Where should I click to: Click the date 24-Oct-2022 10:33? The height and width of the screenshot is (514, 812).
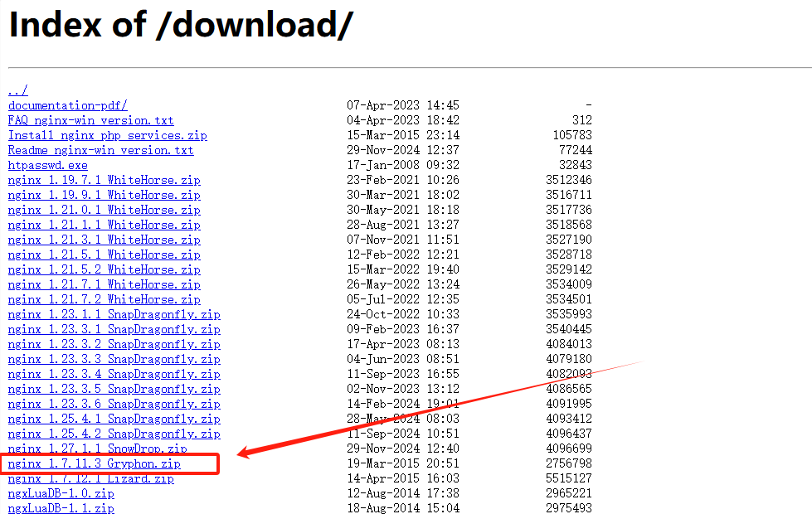point(403,315)
